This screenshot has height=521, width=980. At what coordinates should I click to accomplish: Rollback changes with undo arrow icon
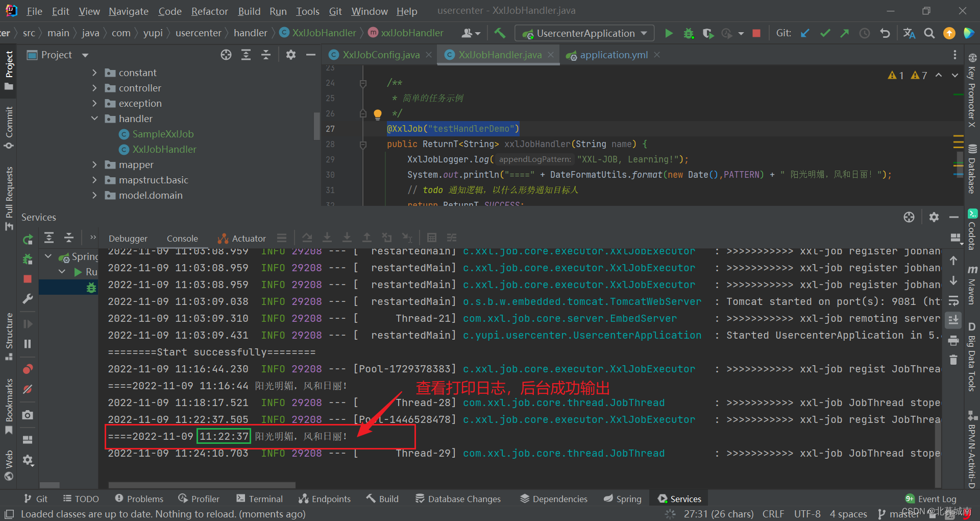point(885,33)
